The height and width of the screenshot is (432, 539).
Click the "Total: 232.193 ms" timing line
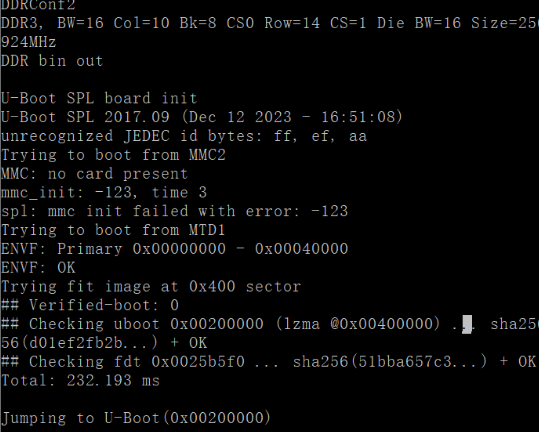[x=80, y=380]
